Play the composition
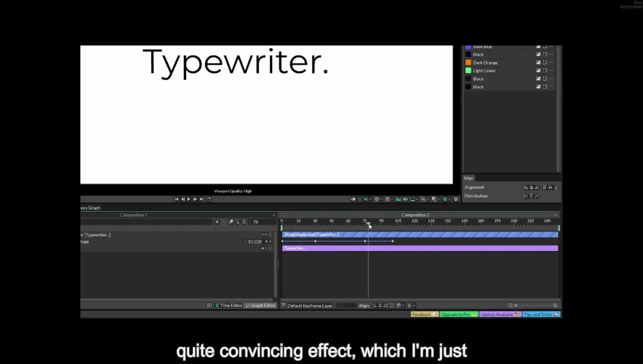 coord(189,199)
